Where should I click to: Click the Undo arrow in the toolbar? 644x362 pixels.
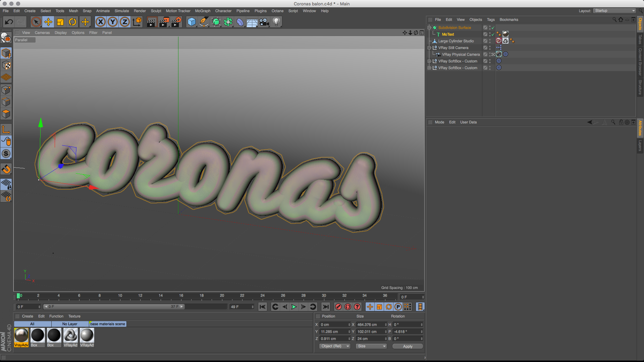point(9,22)
